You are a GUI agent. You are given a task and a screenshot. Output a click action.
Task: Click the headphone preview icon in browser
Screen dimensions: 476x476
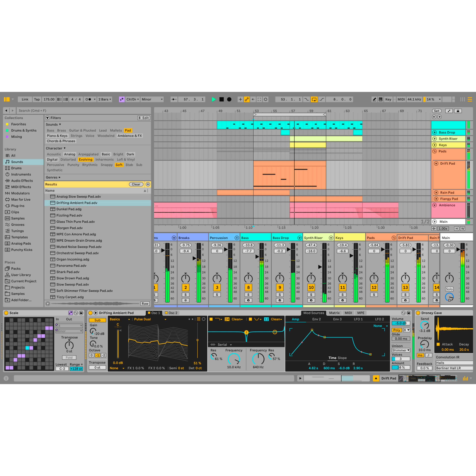tap(48, 304)
